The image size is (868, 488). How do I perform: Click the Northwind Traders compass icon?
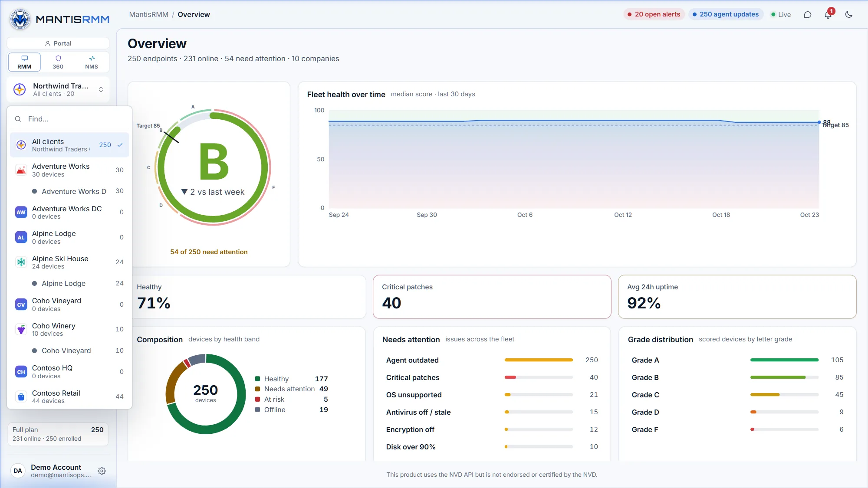click(20, 90)
